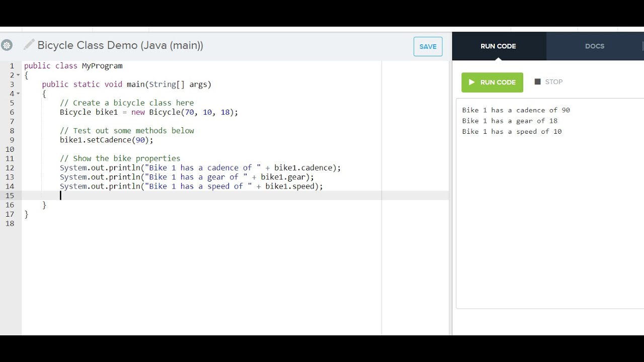Click the 'public class MyProgram' declaration line
The width and height of the screenshot is (644, 362).
(73, 66)
